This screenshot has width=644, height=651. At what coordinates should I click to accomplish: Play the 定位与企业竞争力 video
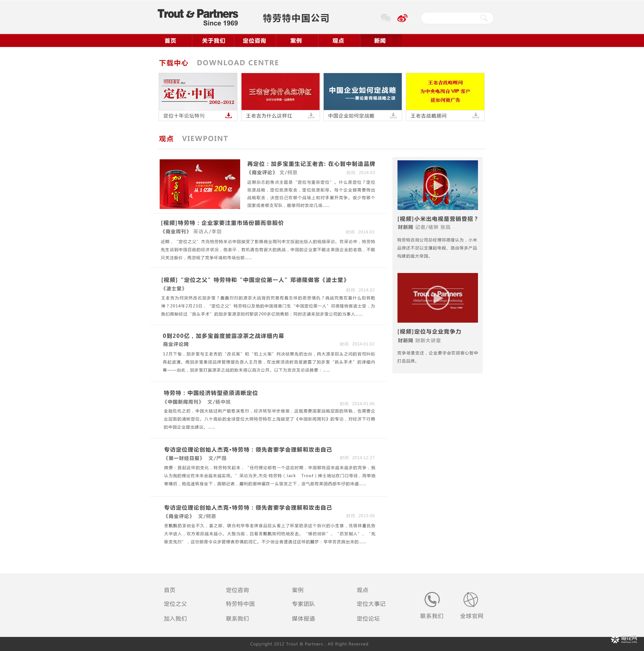[x=437, y=297]
